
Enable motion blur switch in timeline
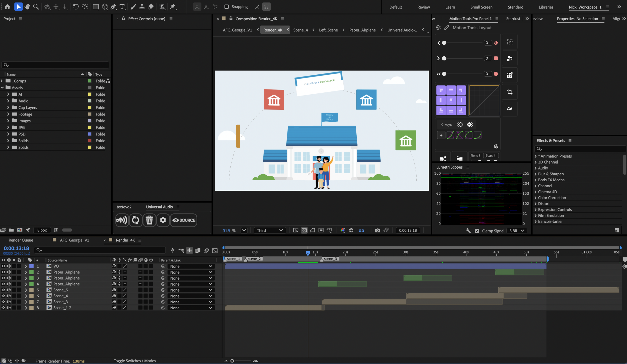tap(206, 250)
